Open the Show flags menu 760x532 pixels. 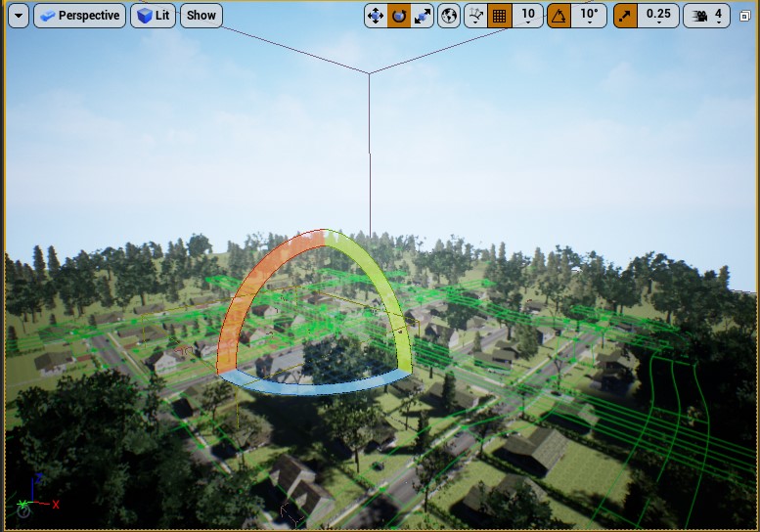click(201, 16)
